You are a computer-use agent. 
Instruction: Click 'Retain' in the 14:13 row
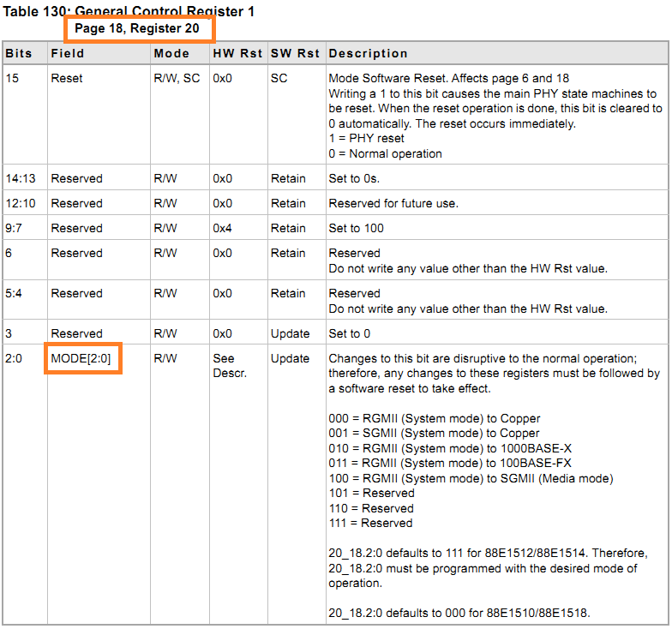coord(288,178)
